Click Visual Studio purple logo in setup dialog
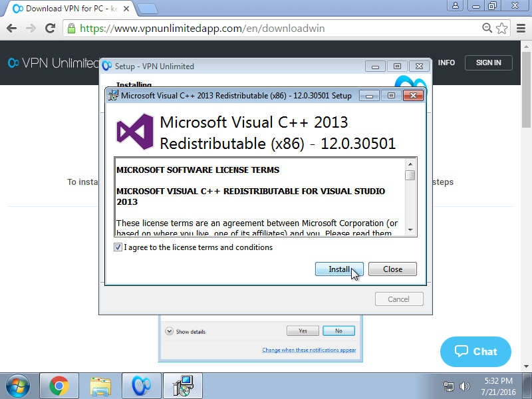 135,132
